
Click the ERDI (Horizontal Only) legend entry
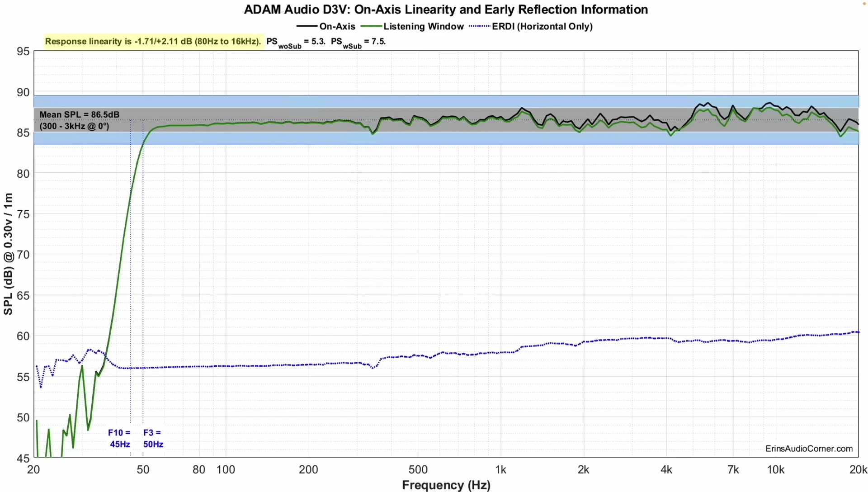pos(531,26)
